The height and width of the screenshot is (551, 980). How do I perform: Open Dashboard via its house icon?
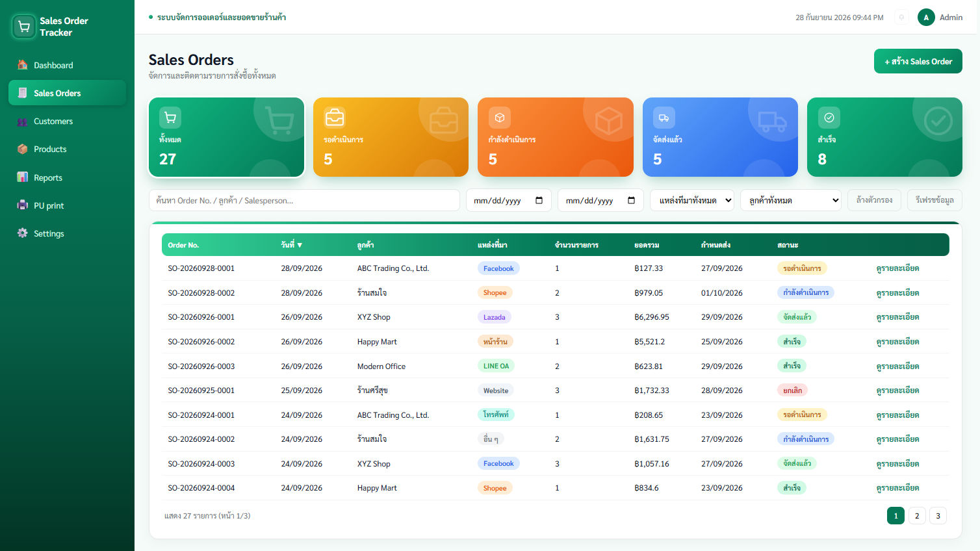click(x=23, y=65)
